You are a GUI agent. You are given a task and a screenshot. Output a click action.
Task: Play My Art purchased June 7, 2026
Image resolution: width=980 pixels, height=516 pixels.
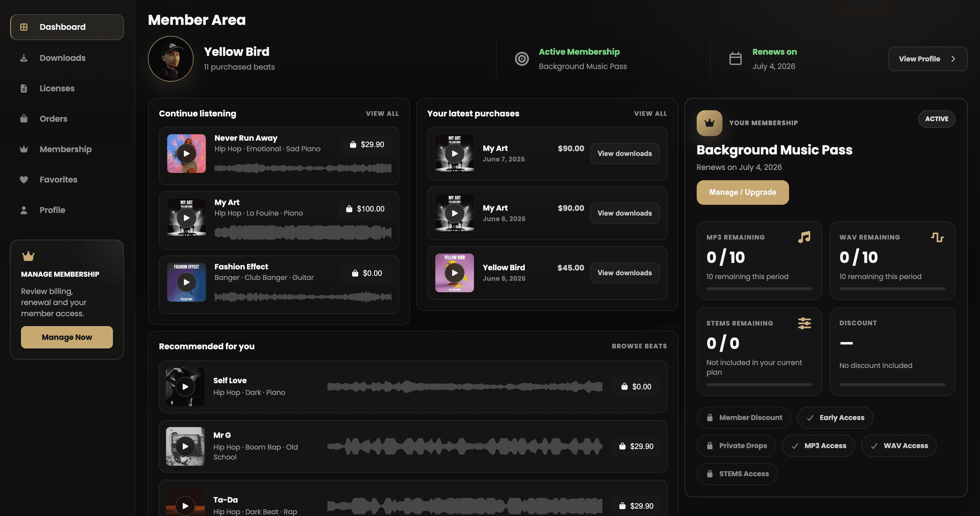[455, 154]
